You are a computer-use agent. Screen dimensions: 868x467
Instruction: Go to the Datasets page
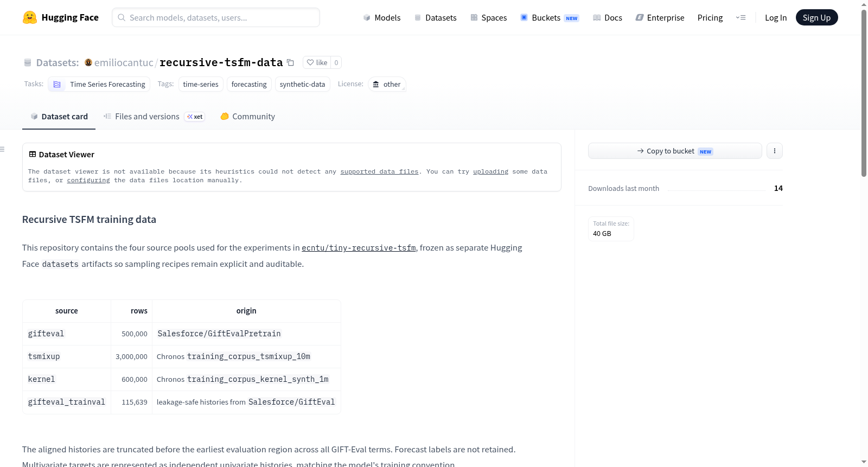click(435, 17)
